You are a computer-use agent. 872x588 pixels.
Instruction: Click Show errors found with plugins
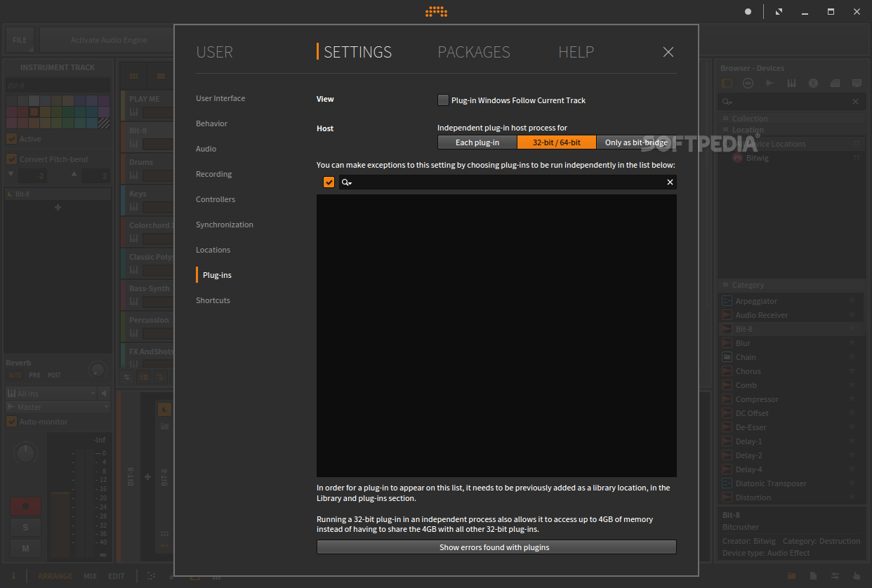tap(496, 547)
